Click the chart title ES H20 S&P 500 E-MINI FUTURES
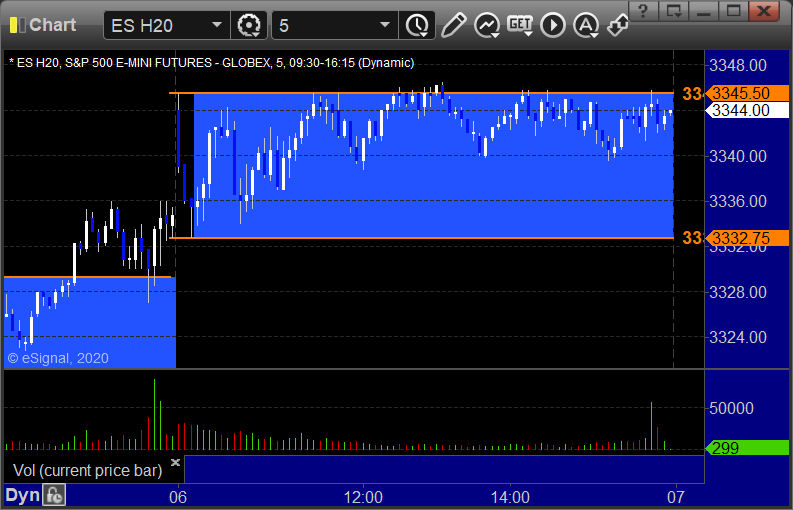Viewport: 793px width, 510px height. tap(211, 63)
